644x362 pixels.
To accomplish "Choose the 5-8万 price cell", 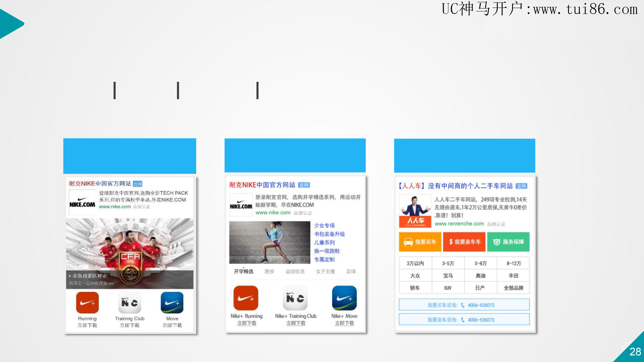I will (x=481, y=263).
